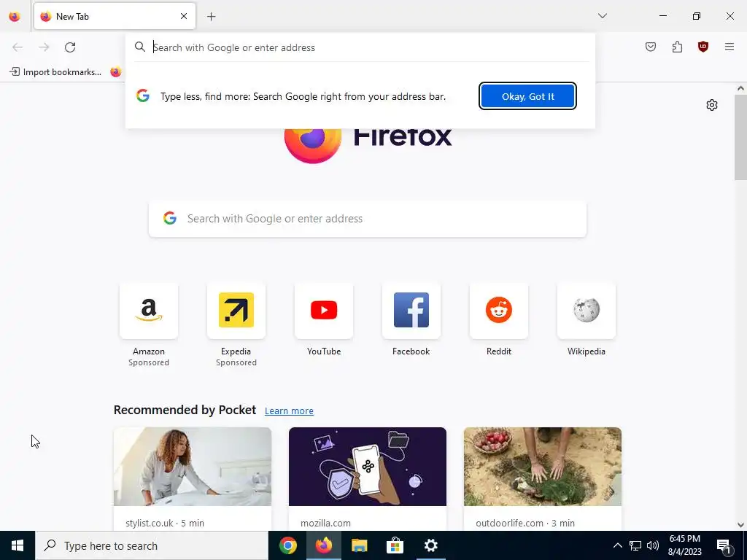Click the address bar search field
The width and height of the screenshot is (747, 560).
360,47
